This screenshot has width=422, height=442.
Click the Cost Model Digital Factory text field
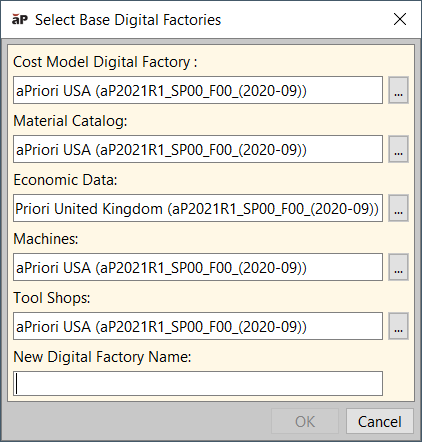(x=198, y=90)
